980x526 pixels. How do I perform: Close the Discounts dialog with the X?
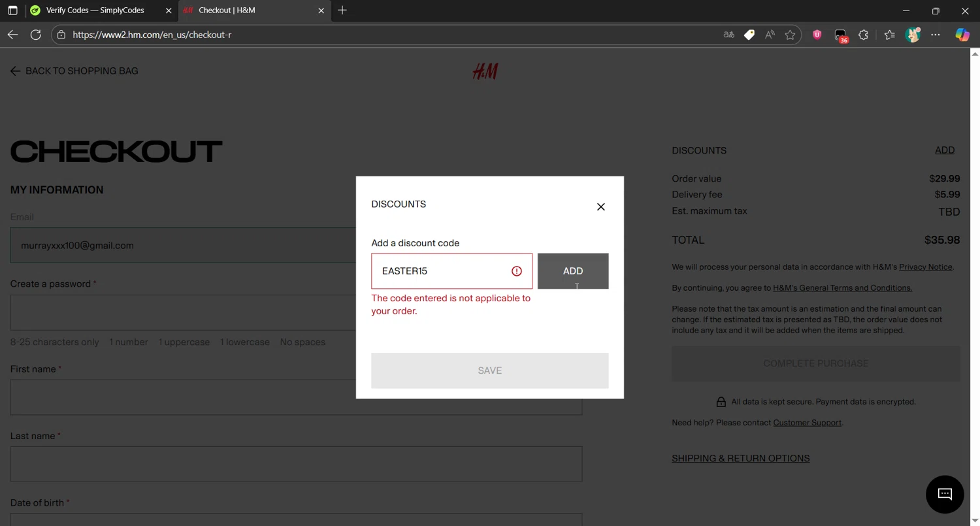click(x=601, y=207)
